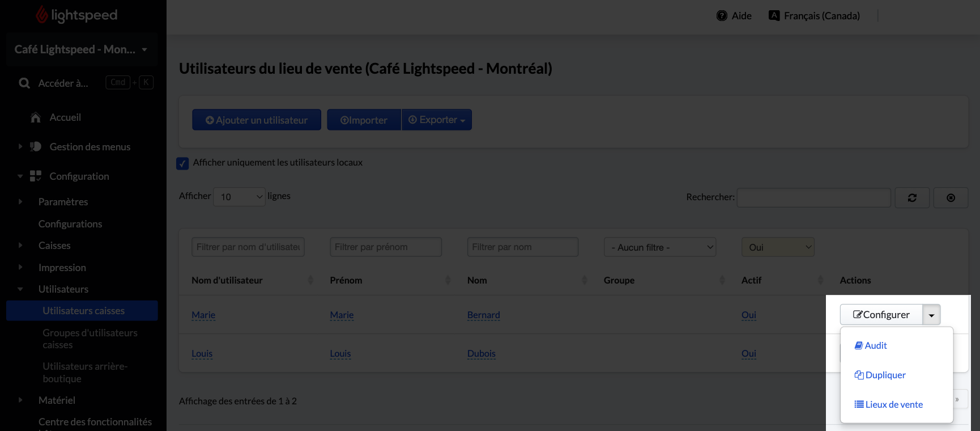Open Centre des fonctionnalités entry
The width and height of the screenshot is (980, 431).
coord(95,422)
